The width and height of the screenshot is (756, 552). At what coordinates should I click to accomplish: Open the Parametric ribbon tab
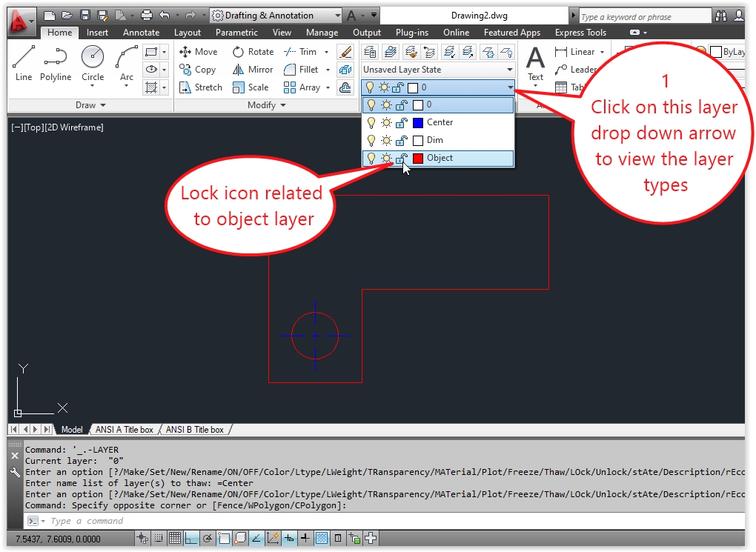click(x=236, y=32)
